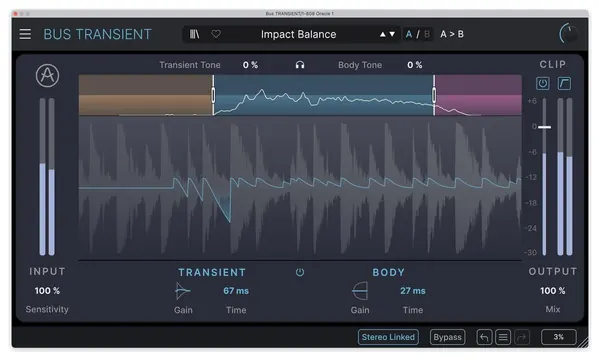Toggle the headphones listen icon

coord(300,65)
